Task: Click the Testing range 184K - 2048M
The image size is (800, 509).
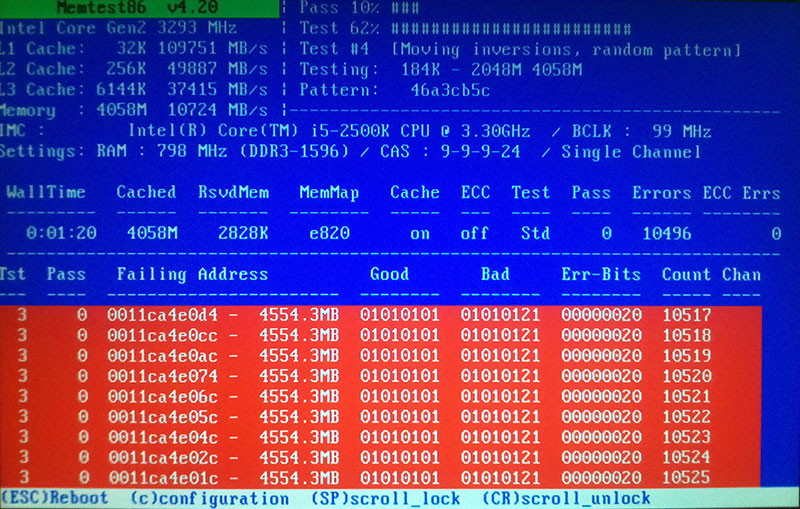Action: [x=461, y=69]
